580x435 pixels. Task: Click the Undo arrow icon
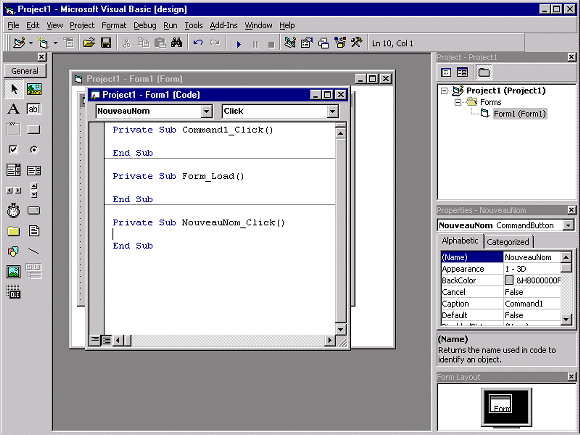click(198, 43)
